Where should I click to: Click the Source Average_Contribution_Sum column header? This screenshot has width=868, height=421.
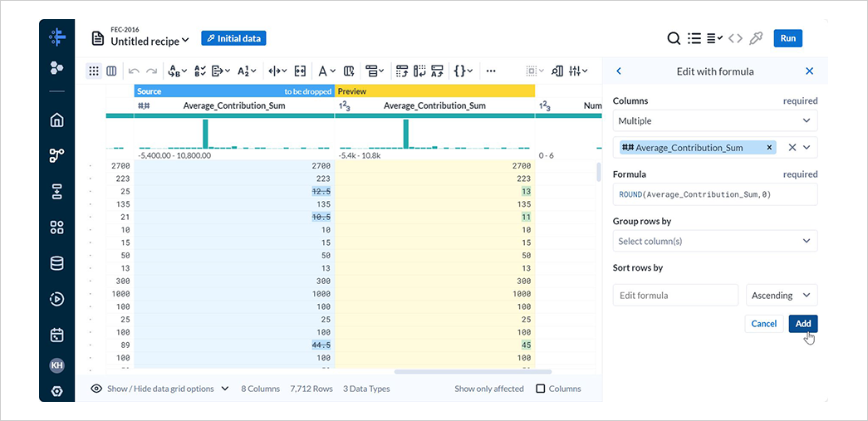(234, 105)
